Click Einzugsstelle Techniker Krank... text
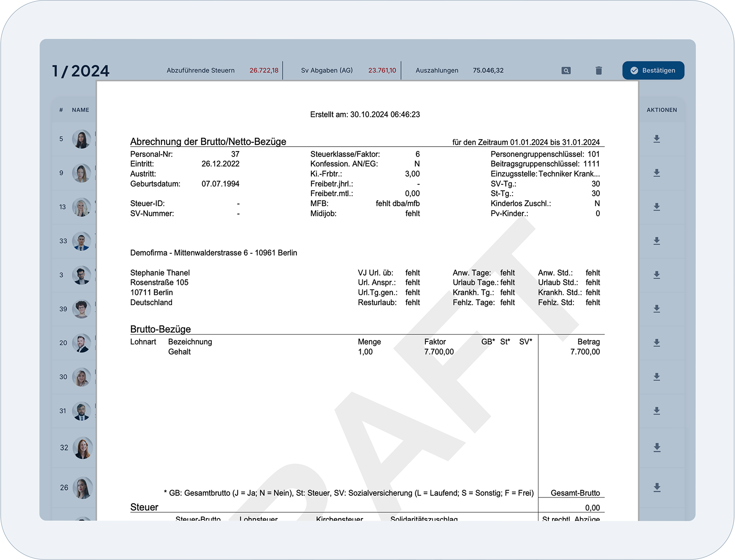The image size is (735, 560). pos(545,174)
